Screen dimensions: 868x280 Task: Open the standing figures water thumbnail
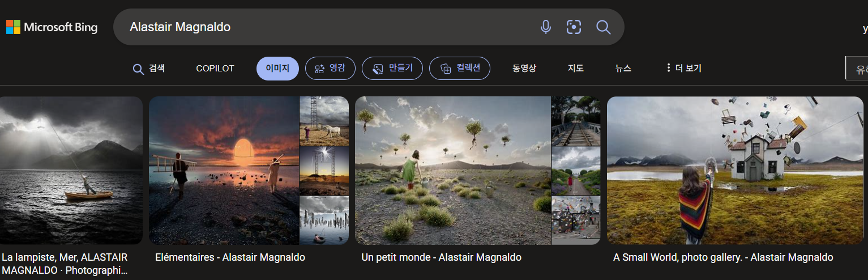(324, 220)
